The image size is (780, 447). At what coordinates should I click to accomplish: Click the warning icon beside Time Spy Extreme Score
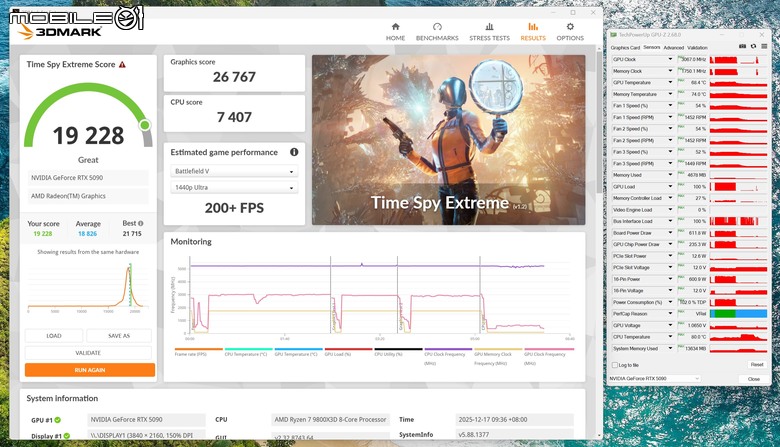tap(122, 65)
